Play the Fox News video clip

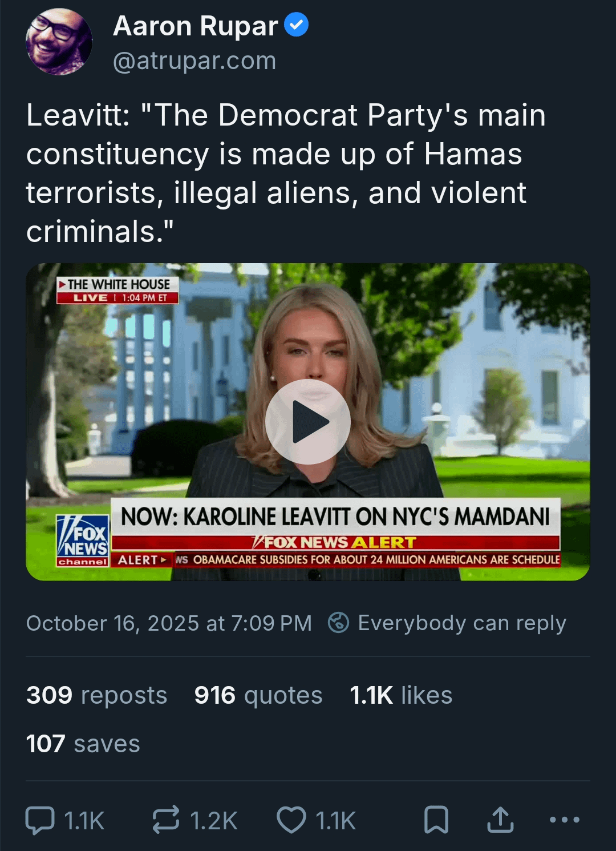pos(308,422)
